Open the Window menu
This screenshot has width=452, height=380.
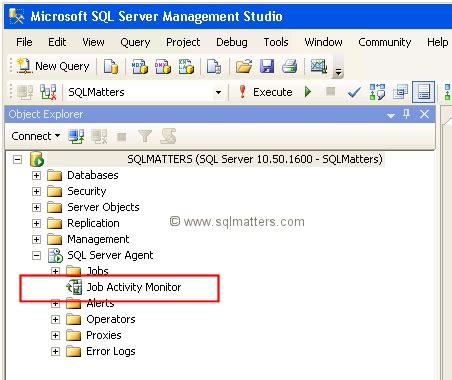click(323, 42)
